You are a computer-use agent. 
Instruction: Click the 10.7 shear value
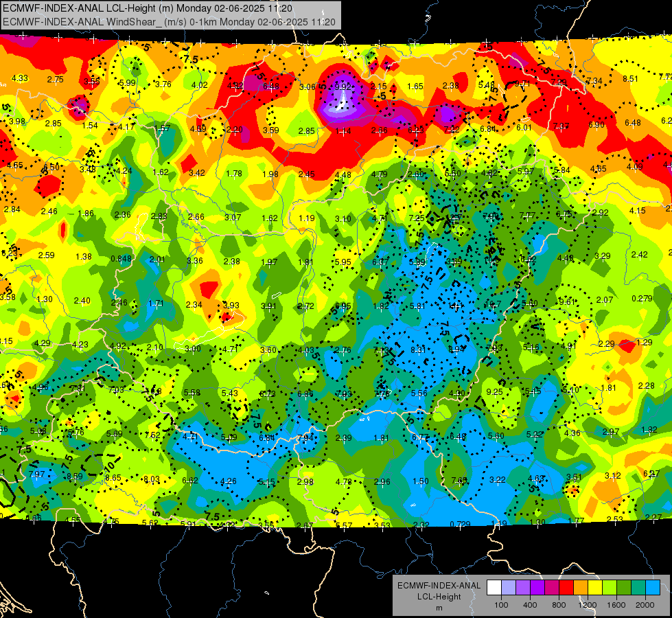click(493, 304)
